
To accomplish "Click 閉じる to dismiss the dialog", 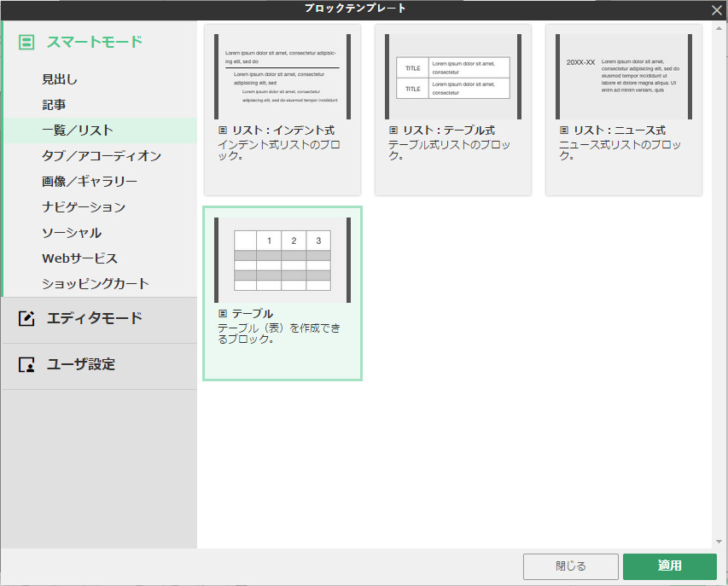I will (570, 566).
